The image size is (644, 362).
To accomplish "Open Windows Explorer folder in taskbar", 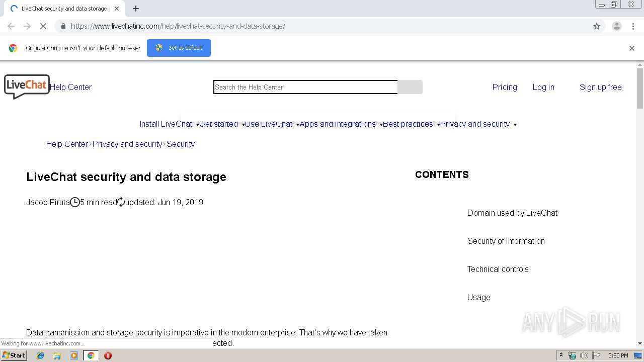I will coord(57,355).
